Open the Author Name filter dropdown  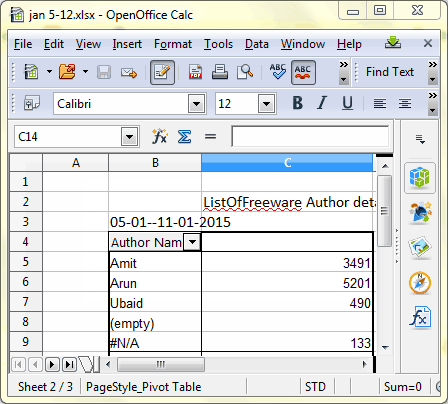tap(192, 242)
